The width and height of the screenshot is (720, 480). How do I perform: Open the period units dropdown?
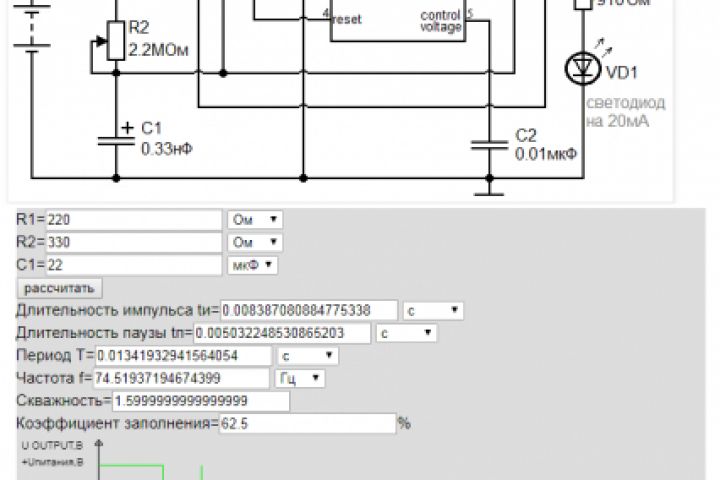pos(308,356)
